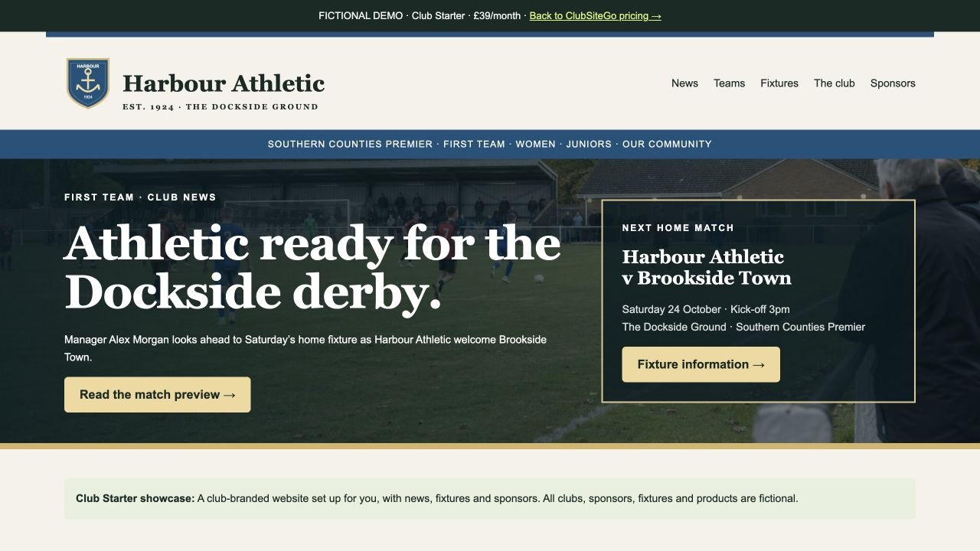The height and width of the screenshot is (551, 980).
Task: Click the EST. 1924 tagline under logo
Action: [x=220, y=107]
